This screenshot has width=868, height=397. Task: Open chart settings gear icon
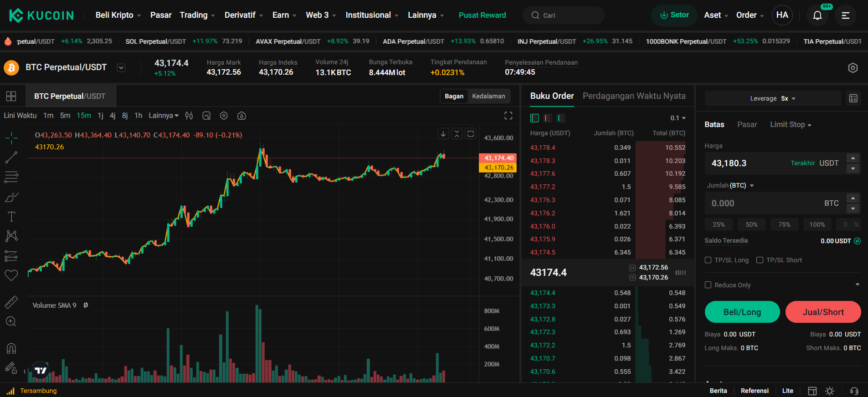tap(224, 116)
